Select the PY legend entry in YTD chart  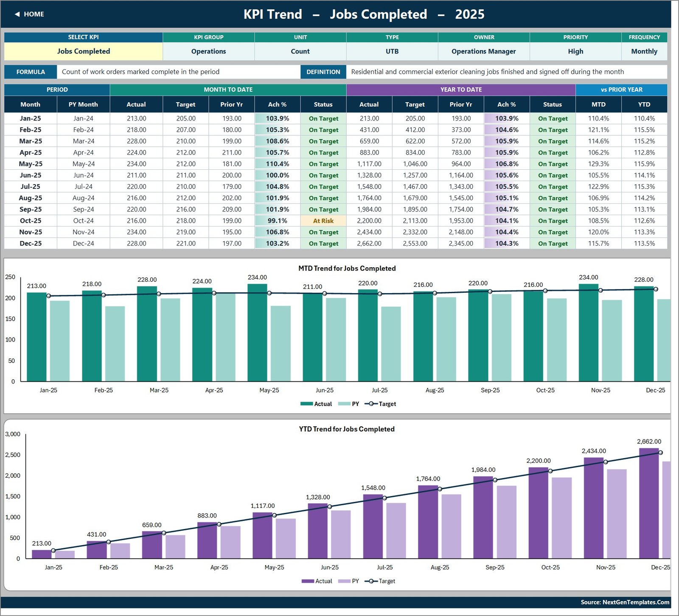(x=349, y=581)
